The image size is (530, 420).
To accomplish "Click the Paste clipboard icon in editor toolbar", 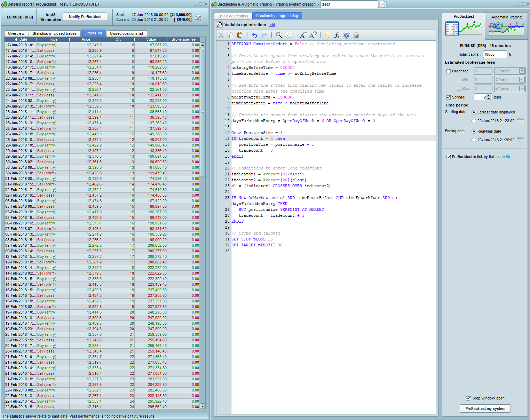I will 240,35.
